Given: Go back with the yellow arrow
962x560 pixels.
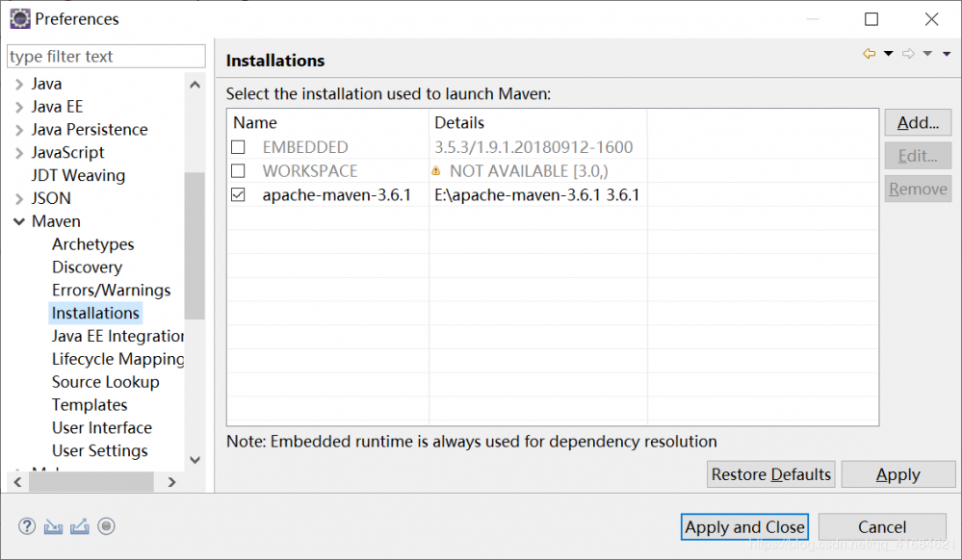Looking at the screenshot, I should pyautogui.click(x=869, y=54).
